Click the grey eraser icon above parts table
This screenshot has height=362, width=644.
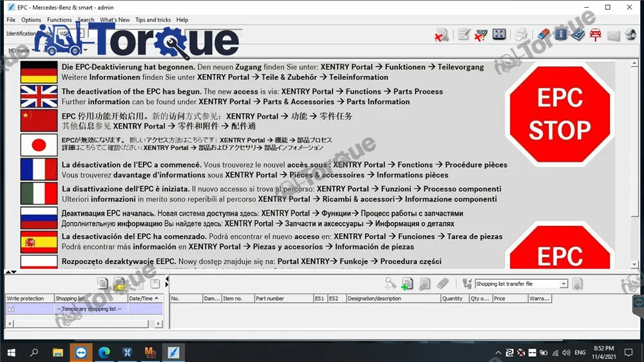[x=442, y=283]
